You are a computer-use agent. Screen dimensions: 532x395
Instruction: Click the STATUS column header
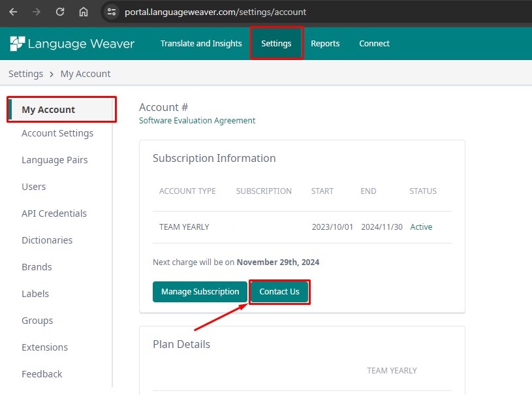423,191
